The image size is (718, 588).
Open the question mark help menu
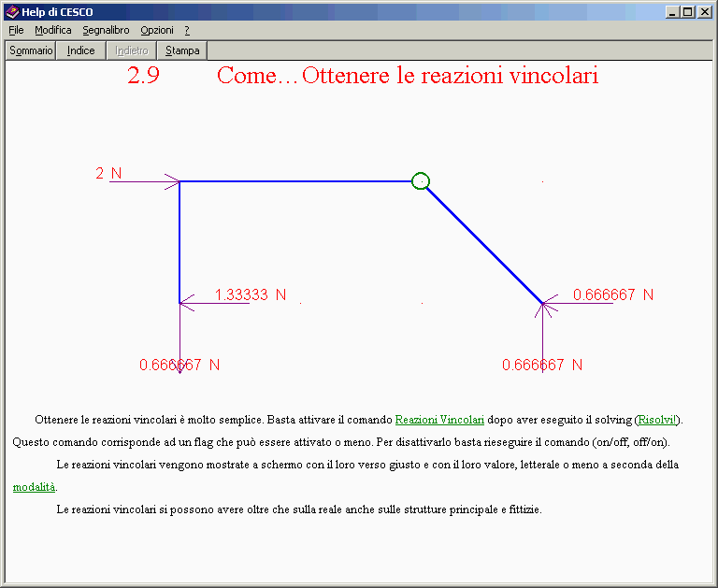pyautogui.click(x=187, y=30)
